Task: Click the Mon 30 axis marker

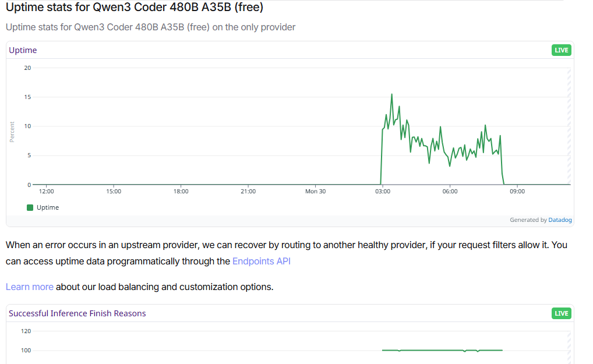Action: [315, 191]
